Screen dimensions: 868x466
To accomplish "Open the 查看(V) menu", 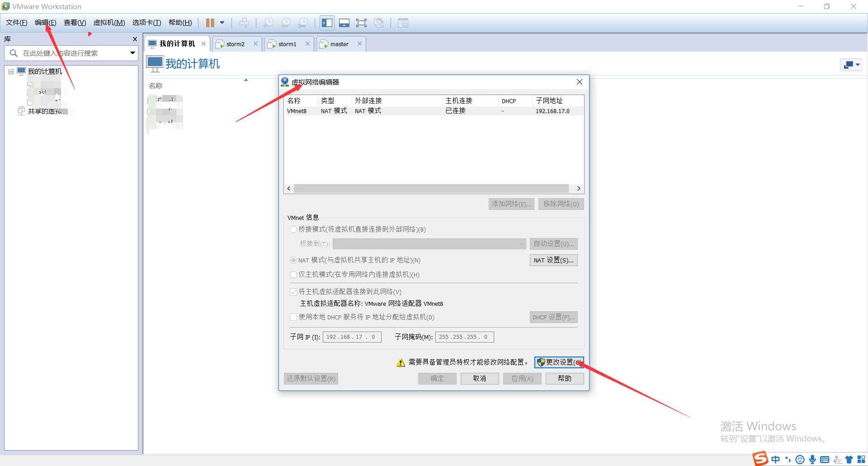I will click(x=75, y=23).
